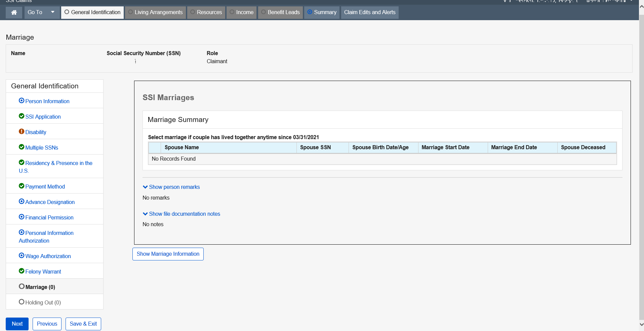
Task: Click status icon beside Person Information
Action: click(22, 101)
